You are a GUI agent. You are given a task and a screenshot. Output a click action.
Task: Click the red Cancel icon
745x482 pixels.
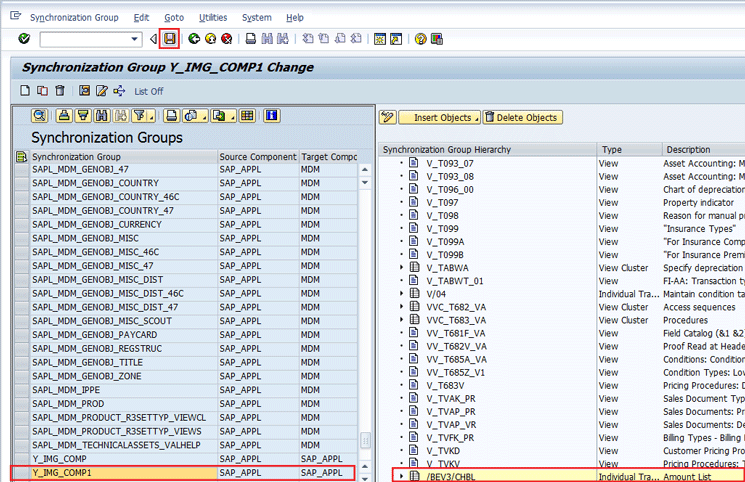pyautogui.click(x=227, y=39)
